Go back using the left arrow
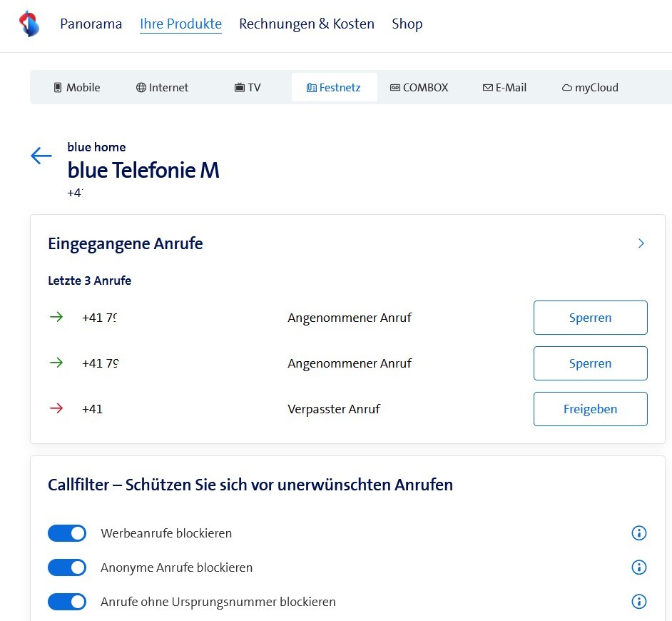 pos(41,156)
